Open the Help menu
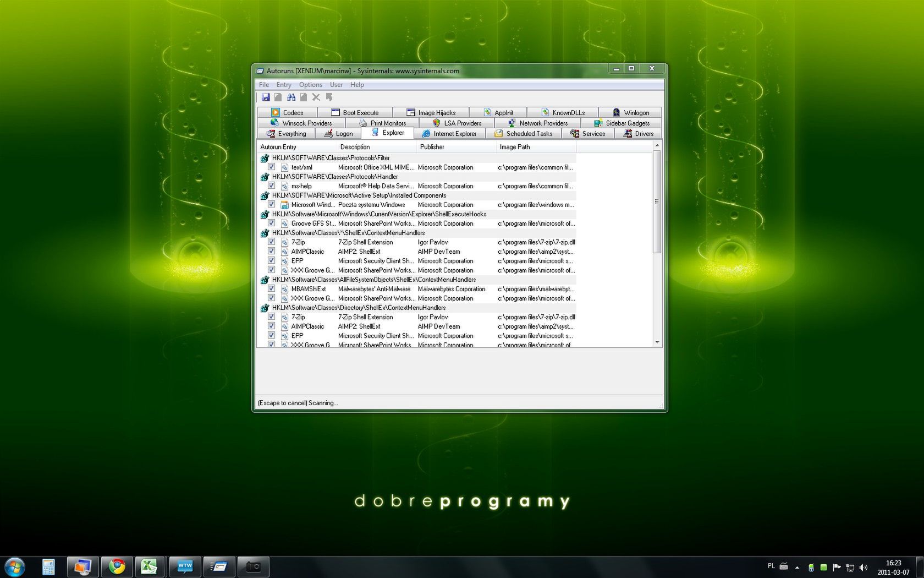Viewport: 924px width, 578px height. (x=357, y=85)
